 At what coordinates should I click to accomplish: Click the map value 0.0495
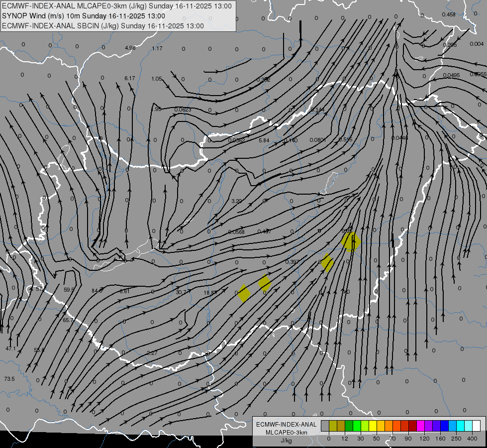tap(451, 75)
